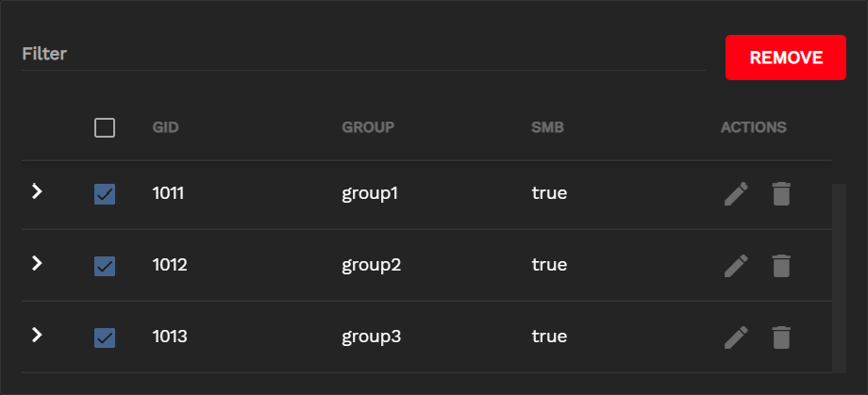
Task: Toggle the select-all header checkbox
Action: click(105, 127)
